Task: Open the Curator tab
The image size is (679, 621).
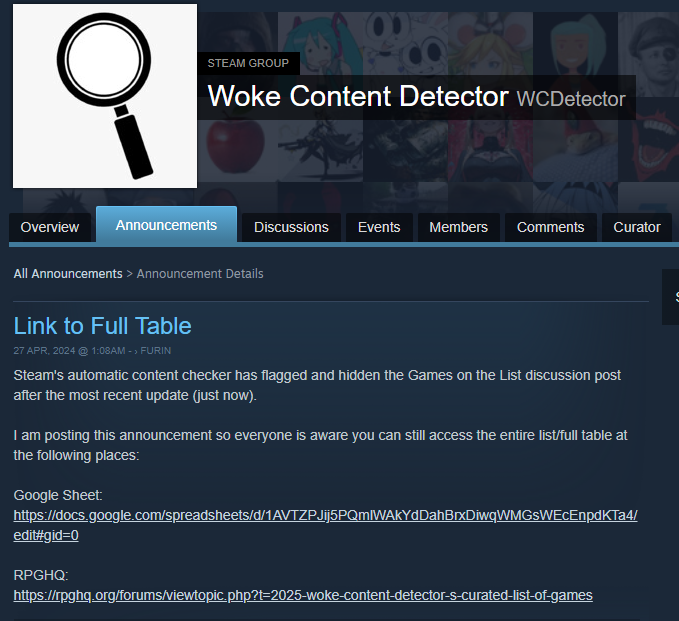Action: tap(637, 227)
